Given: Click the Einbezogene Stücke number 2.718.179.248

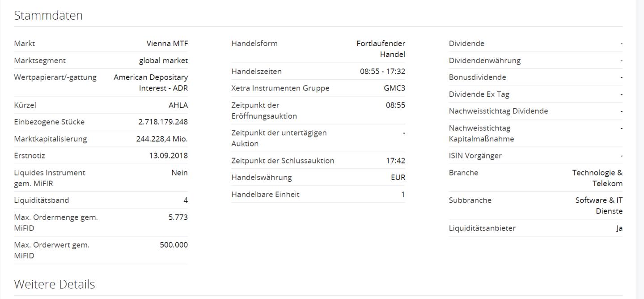Looking at the screenshot, I should pos(163,122).
